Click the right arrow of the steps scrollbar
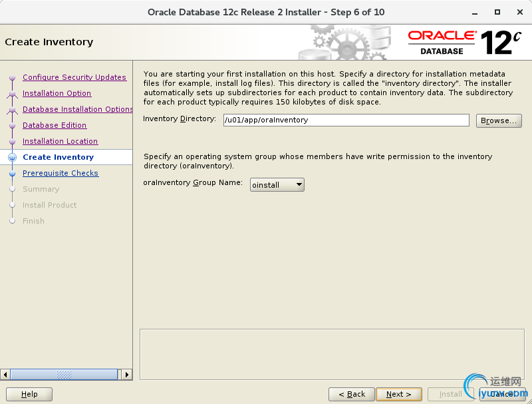This screenshot has height=404, width=532. (x=127, y=375)
